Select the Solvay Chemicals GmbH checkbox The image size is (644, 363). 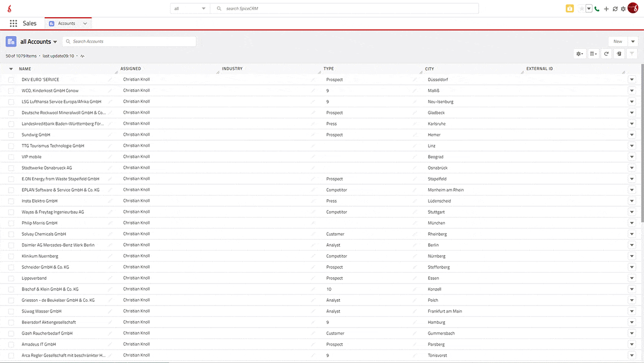click(11, 234)
